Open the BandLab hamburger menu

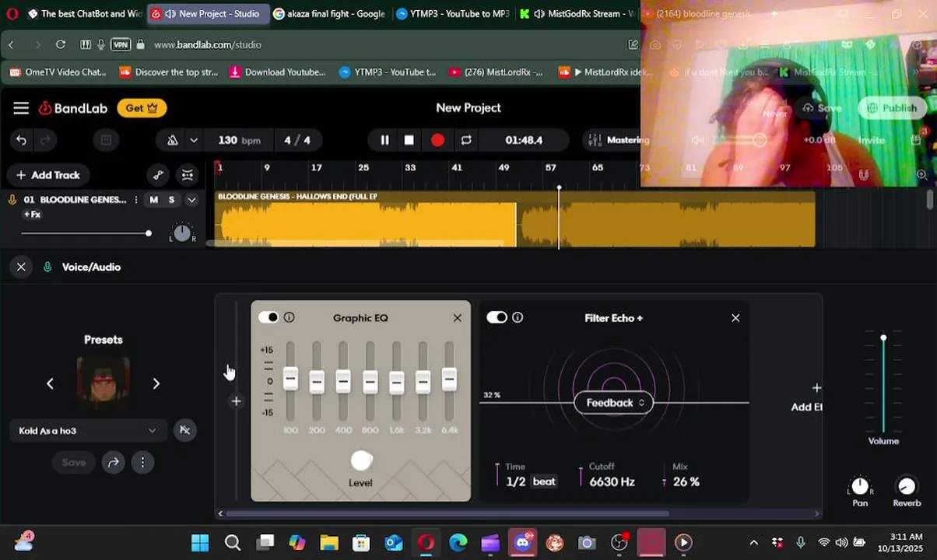coord(21,108)
